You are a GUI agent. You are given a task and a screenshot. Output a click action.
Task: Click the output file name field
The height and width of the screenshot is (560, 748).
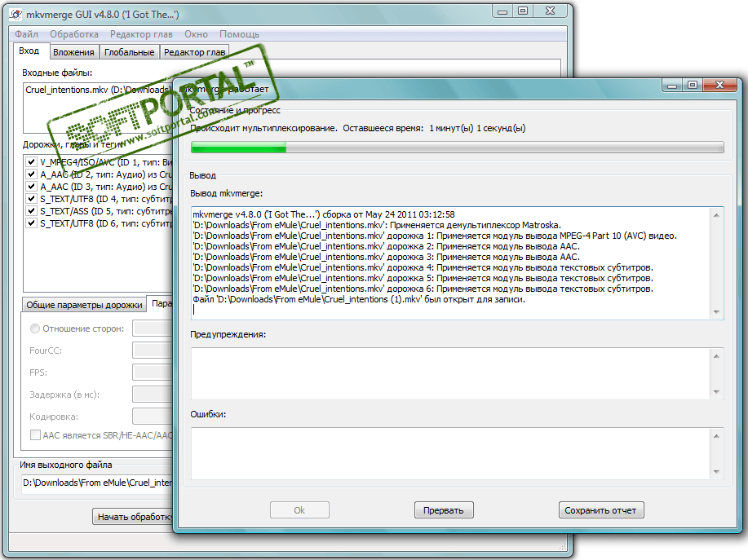(97, 483)
